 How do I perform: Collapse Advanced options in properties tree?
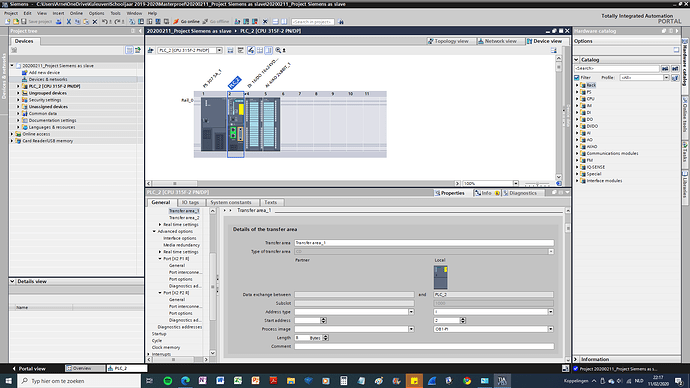(154, 231)
